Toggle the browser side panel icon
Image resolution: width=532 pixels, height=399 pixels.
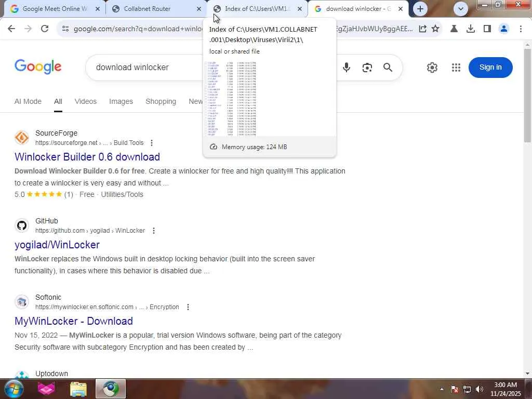pos(487,29)
